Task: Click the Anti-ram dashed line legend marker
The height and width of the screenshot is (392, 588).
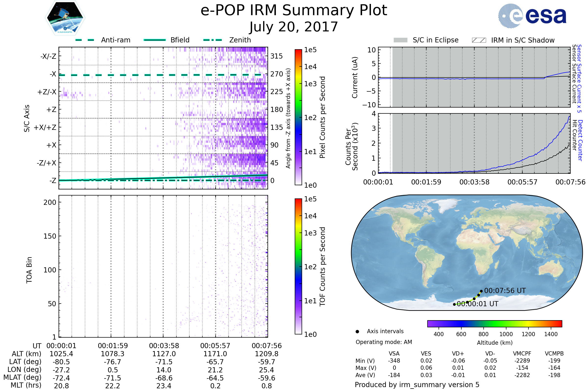Action: (85, 40)
